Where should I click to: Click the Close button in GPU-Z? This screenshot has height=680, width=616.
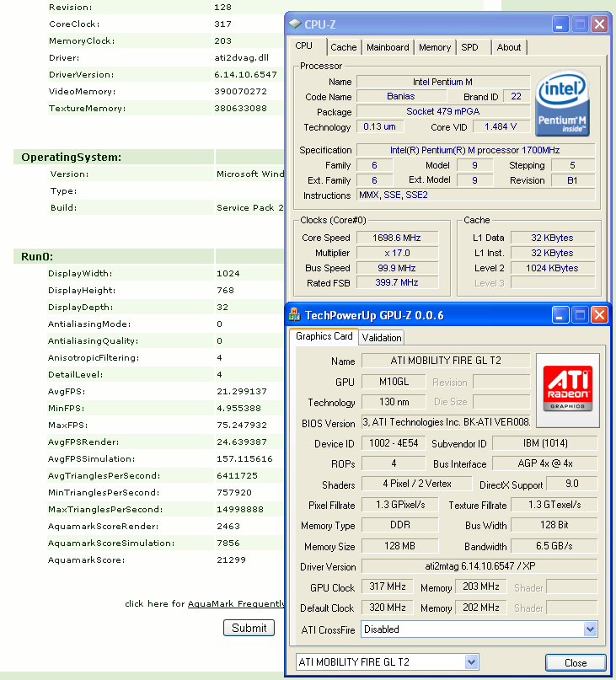coord(576,662)
